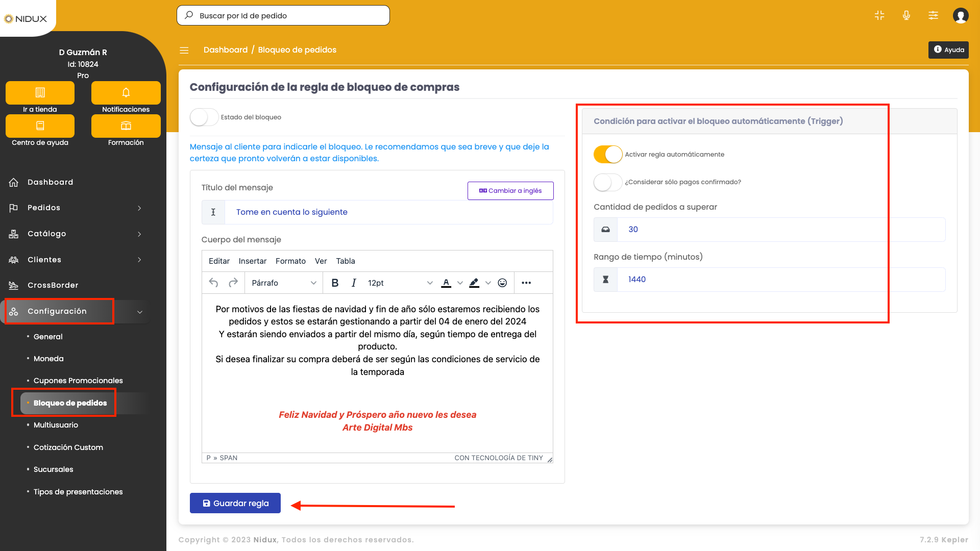Click the Bloqueo de pedidos breadcrumb
980x551 pixels.
click(297, 50)
